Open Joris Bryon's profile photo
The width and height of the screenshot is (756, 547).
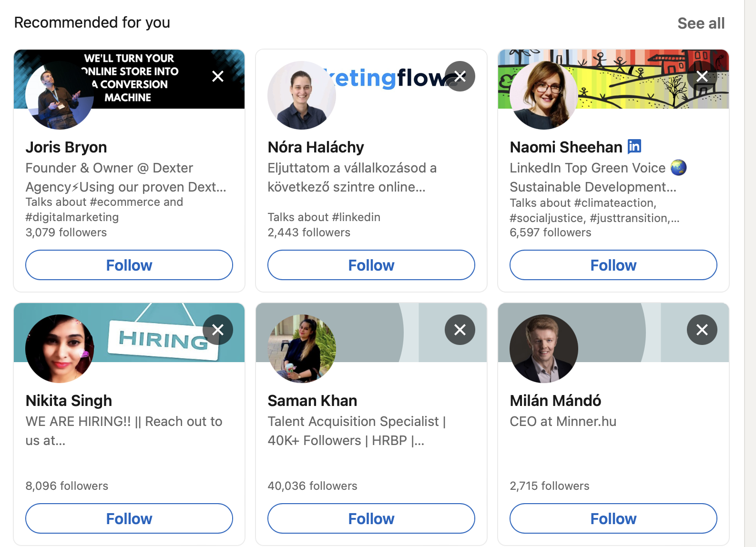60,95
